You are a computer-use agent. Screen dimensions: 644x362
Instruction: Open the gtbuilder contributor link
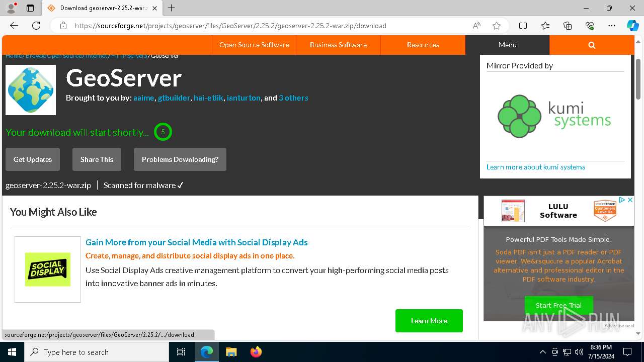click(174, 98)
